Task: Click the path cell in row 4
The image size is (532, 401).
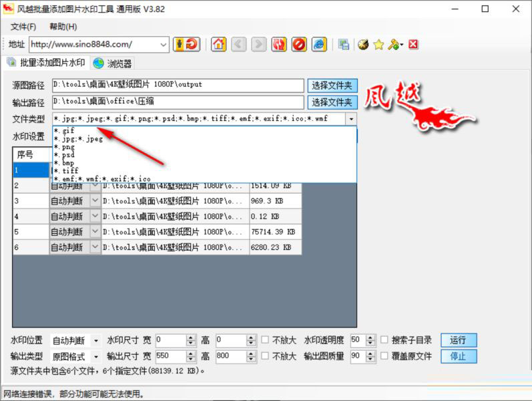Action: [x=175, y=217]
